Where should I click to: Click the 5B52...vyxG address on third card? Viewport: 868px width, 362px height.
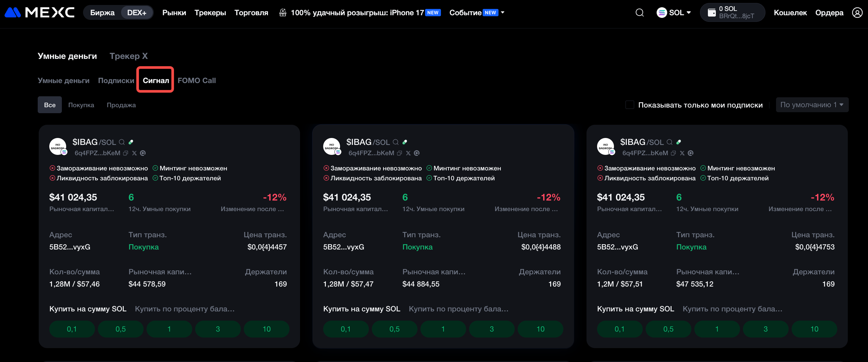[x=617, y=247]
